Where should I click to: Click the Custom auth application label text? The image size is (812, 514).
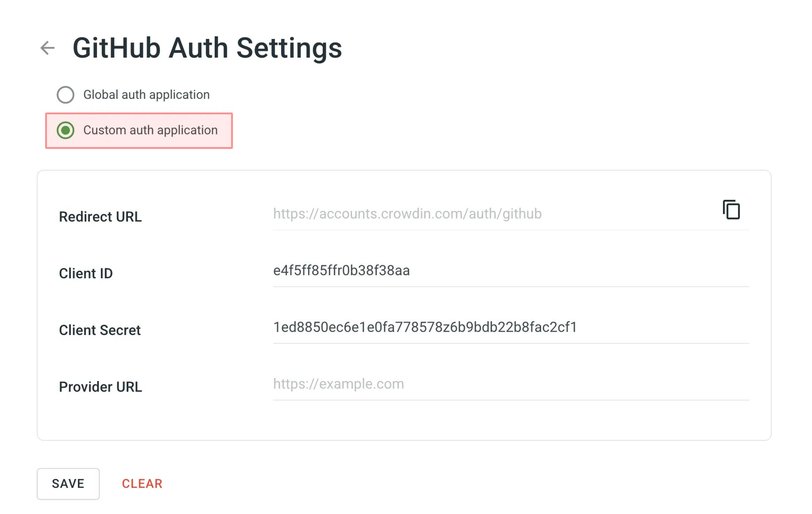point(151,130)
